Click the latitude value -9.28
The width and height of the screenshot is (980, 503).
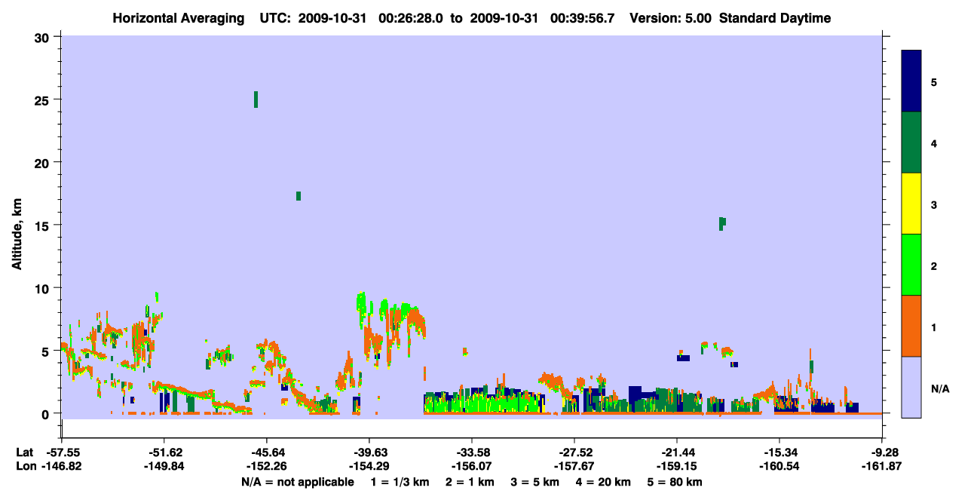pyautogui.click(x=884, y=452)
